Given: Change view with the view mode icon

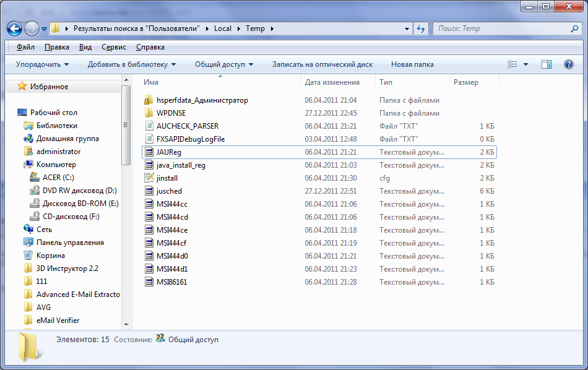Looking at the screenshot, I should point(512,64).
